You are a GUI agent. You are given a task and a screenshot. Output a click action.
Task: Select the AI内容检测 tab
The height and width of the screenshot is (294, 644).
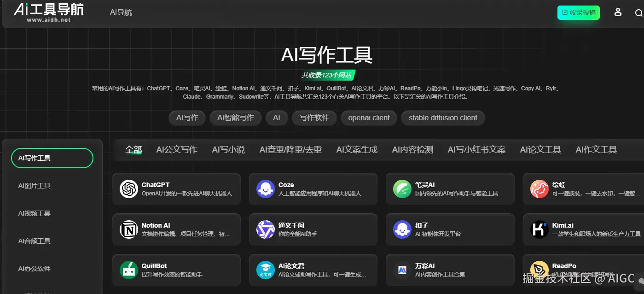[412, 149]
